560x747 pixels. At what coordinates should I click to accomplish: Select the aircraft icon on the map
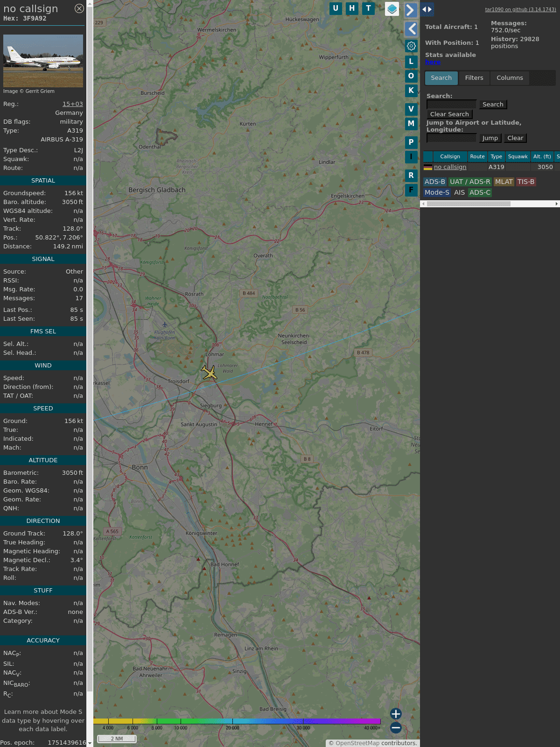(210, 373)
